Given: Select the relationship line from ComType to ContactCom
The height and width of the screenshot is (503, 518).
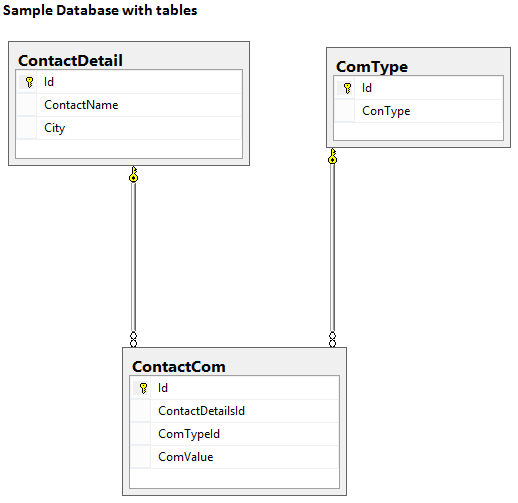Looking at the screenshot, I should (x=332, y=247).
